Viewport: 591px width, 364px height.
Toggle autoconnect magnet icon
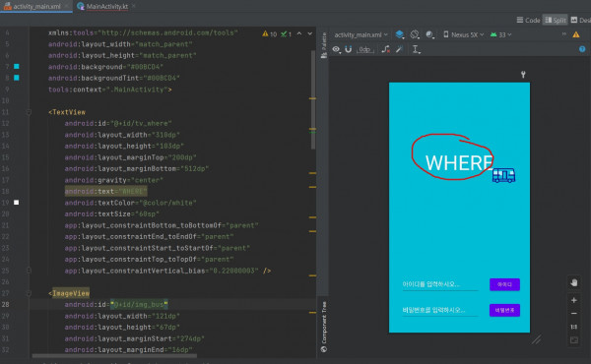[x=349, y=49]
